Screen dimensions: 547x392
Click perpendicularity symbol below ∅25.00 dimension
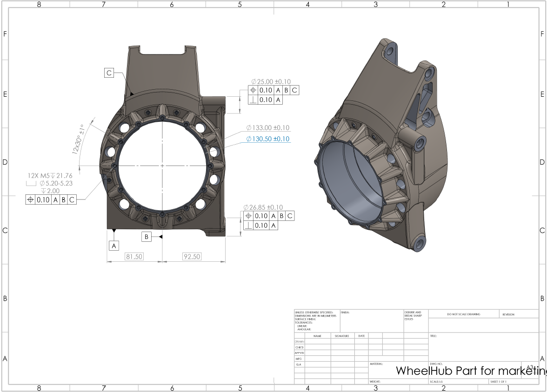click(x=253, y=100)
